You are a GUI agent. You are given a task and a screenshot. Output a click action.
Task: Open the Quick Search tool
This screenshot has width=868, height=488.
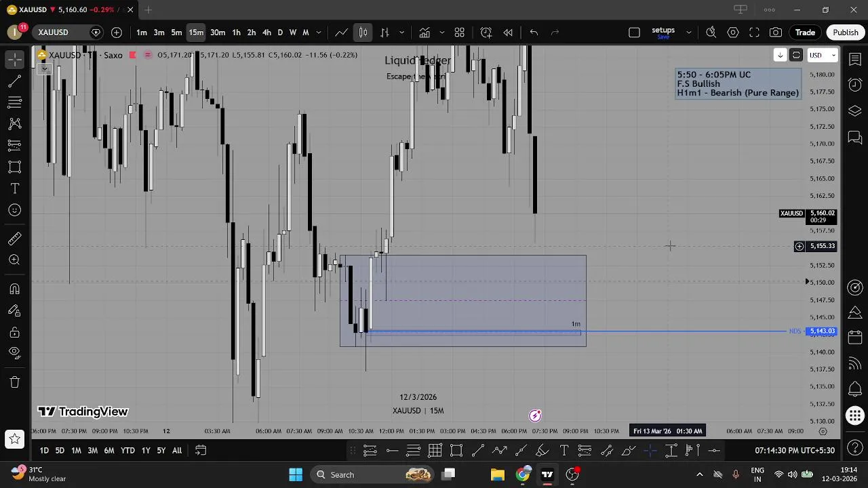[x=711, y=33]
